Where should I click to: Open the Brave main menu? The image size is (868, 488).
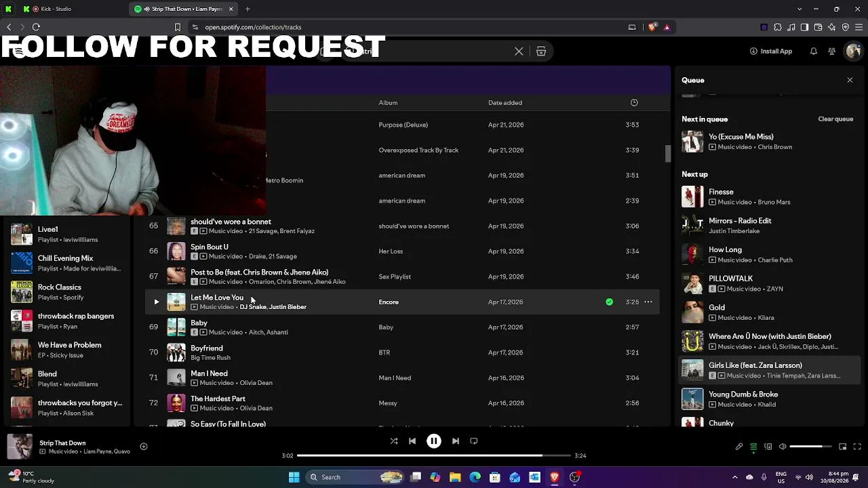859,27
